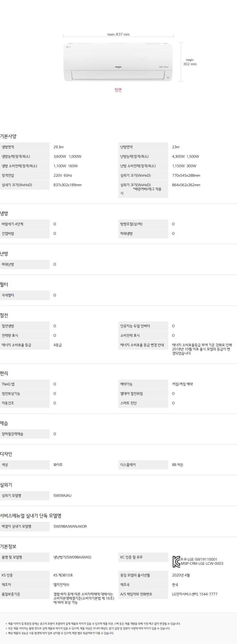237x644 pixels.
Task: Select the 정면 view label
Action: pos(118,90)
